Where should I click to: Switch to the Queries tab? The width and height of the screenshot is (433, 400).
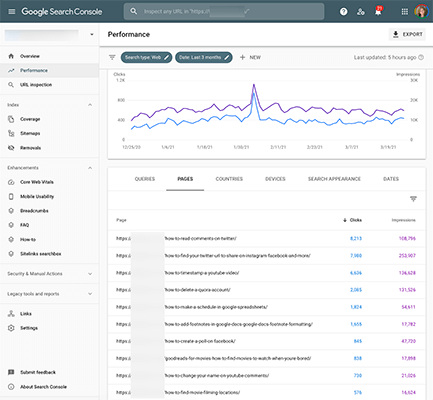[145, 179]
